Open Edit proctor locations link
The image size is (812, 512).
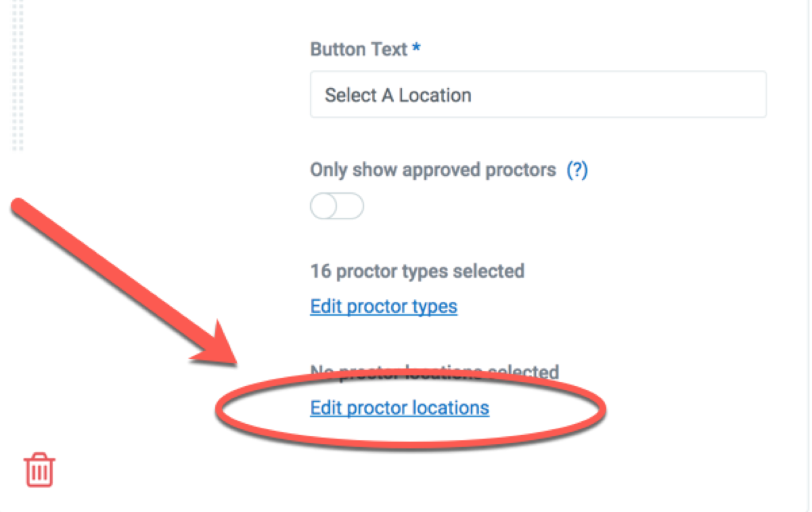[x=399, y=408]
